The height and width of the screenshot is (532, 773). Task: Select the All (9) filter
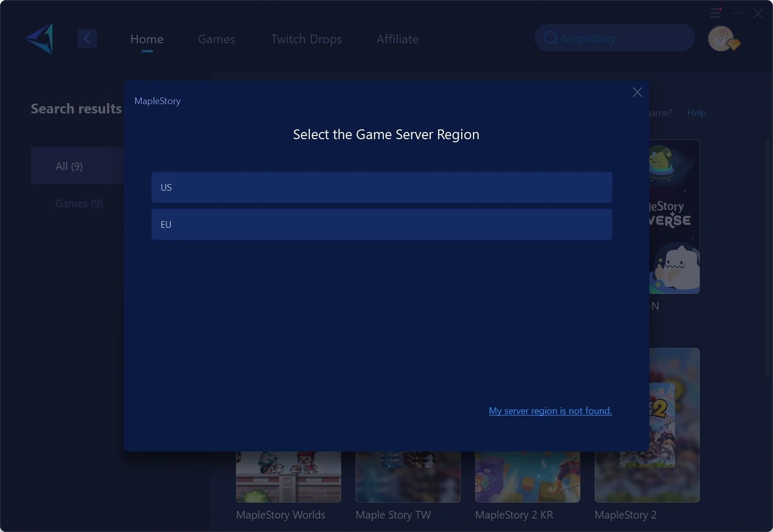[x=69, y=166]
